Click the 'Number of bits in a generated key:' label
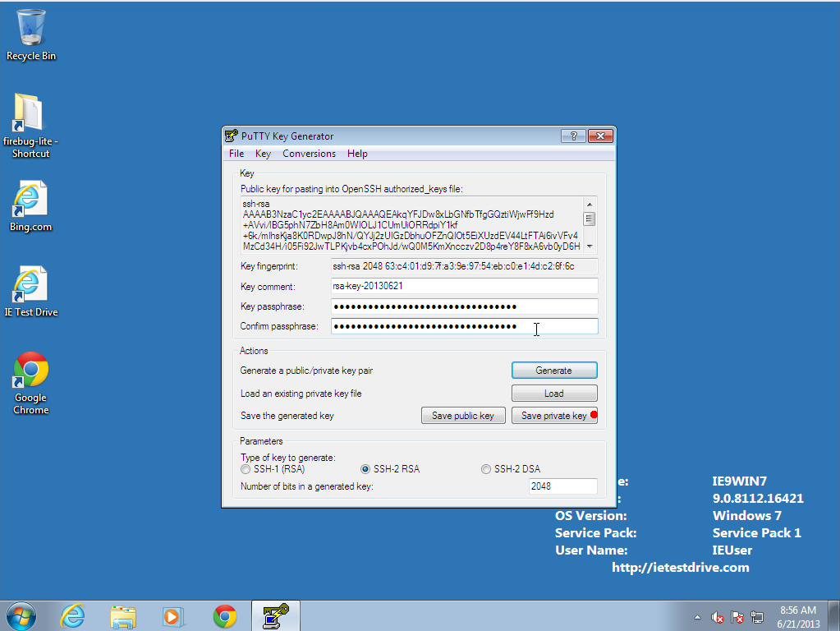840x631 pixels. pyautogui.click(x=307, y=486)
